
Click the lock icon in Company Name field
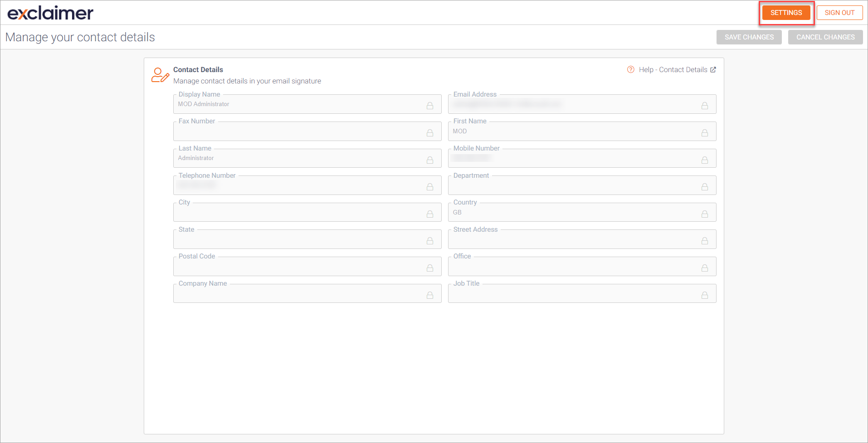tap(429, 295)
